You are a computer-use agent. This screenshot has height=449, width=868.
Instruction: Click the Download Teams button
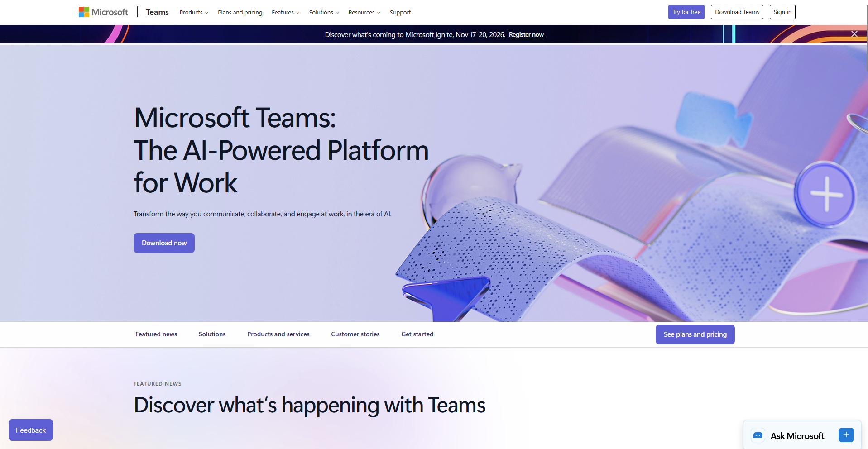point(737,12)
